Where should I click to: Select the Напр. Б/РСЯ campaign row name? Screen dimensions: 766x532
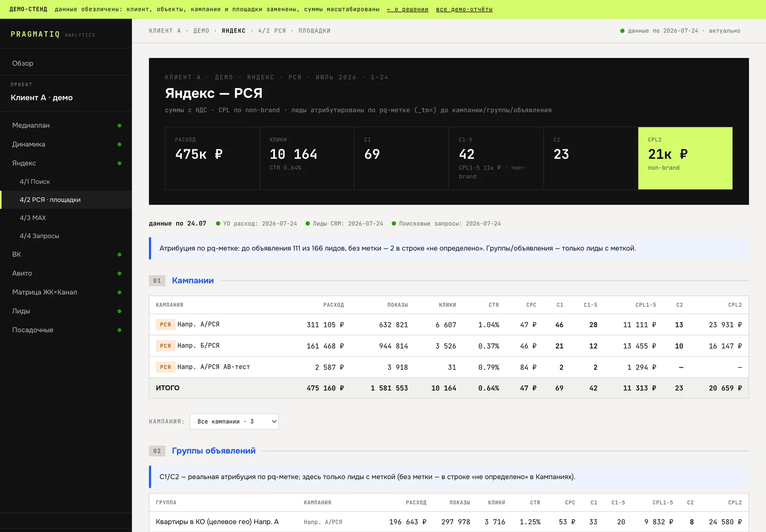(x=198, y=346)
